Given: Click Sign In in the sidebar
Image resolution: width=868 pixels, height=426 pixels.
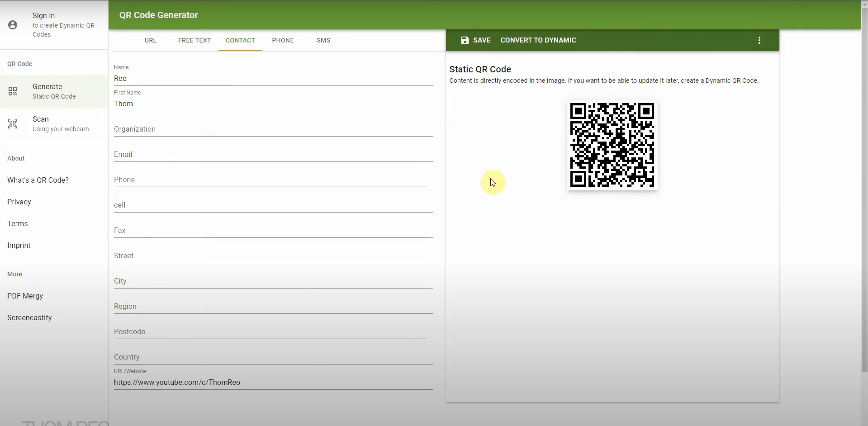Looking at the screenshot, I should coord(54,24).
